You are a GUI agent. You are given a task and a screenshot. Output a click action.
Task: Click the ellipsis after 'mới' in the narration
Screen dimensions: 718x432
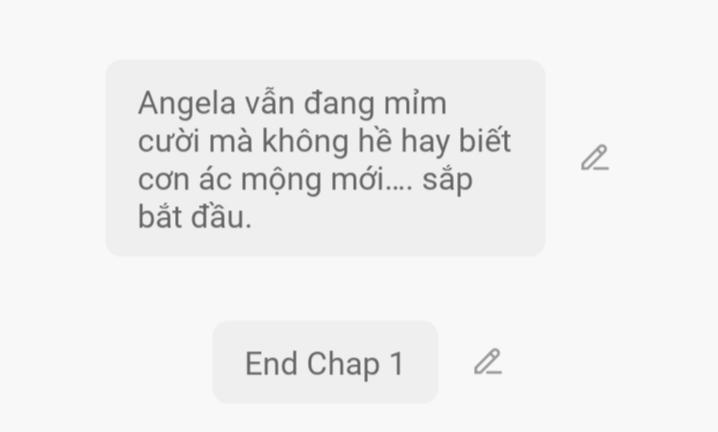pyautogui.click(x=399, y=188)
